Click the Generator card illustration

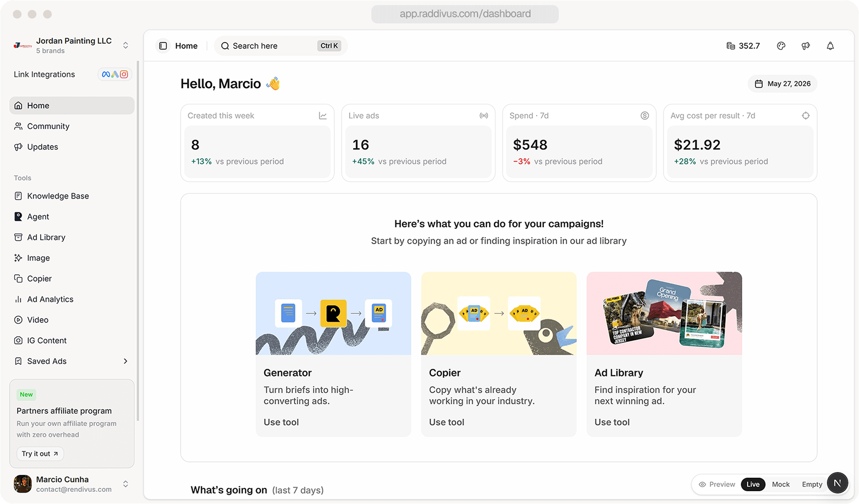(333, 313)
